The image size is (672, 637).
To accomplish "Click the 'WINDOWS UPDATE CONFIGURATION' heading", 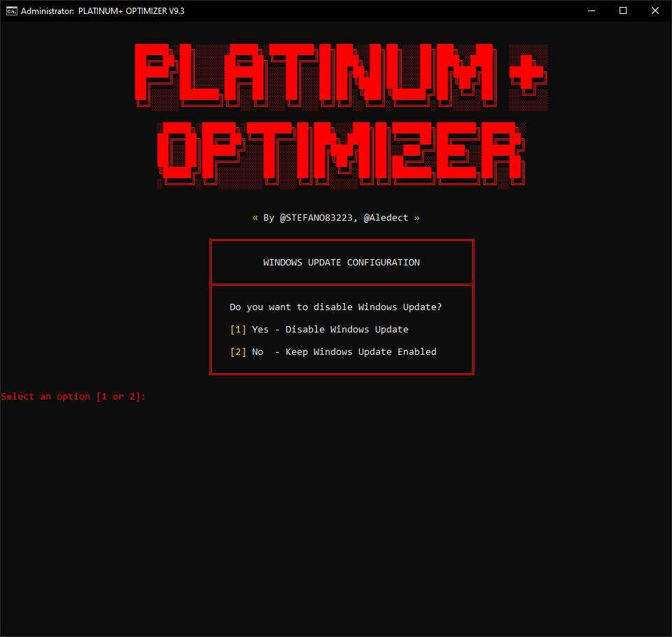I will [x=342, y=262].
